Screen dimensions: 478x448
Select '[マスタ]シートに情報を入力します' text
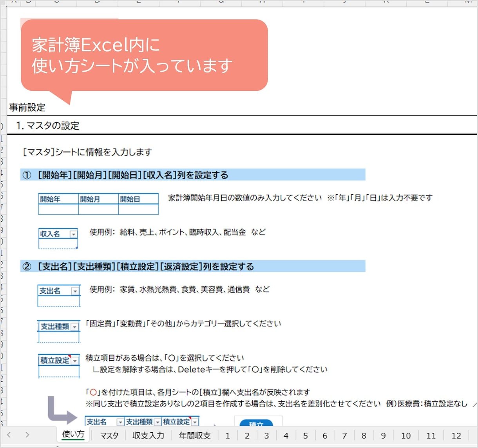[87, 152]
